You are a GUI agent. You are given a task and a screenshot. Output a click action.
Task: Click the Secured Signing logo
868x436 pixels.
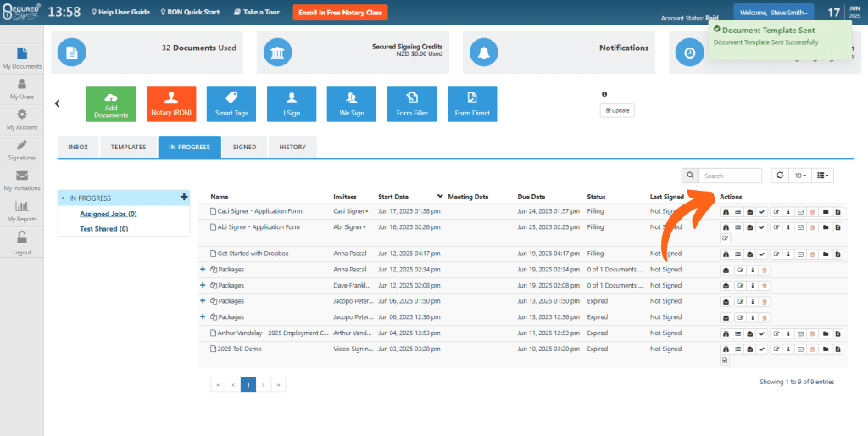[21, 12]
